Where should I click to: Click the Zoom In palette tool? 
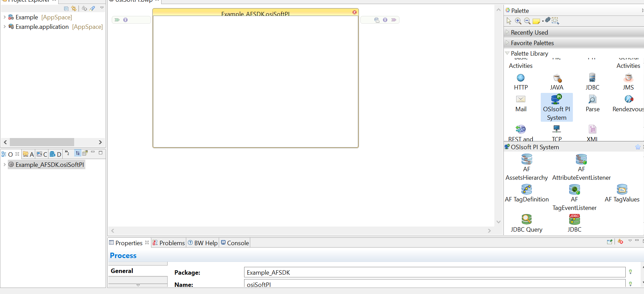tap(518, 21)
